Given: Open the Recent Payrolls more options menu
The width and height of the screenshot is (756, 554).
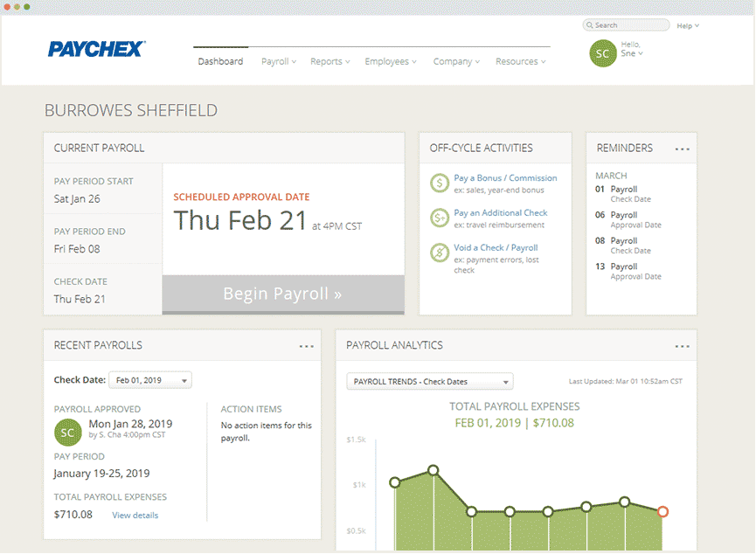Looking at the screenshot, I should 306,346.
